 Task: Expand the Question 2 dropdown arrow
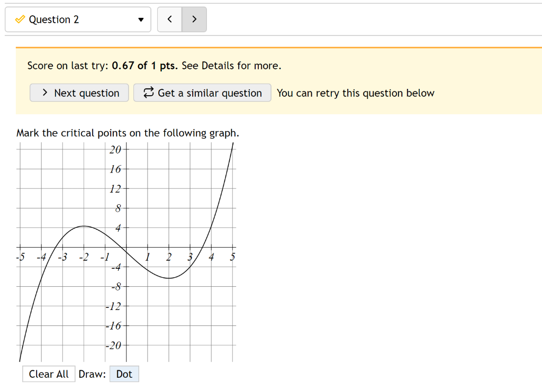(x=140, y=19)
